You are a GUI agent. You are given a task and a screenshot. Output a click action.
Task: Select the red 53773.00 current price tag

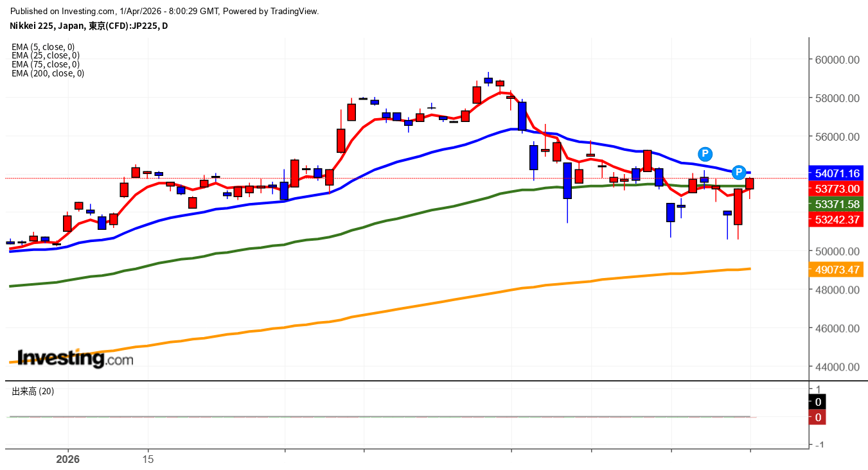pyautogui.click(x=837, y=189)
